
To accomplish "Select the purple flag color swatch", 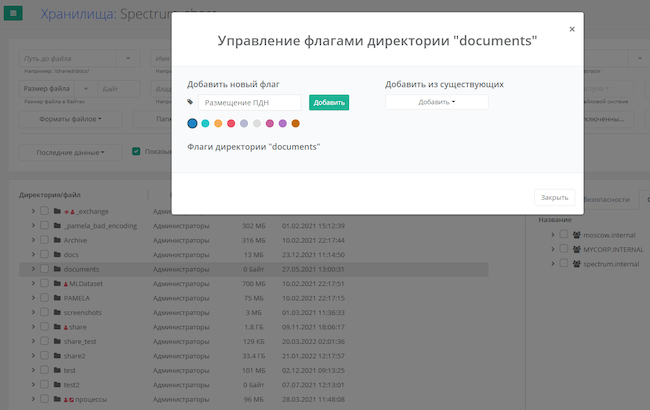I will click(282, 123).
